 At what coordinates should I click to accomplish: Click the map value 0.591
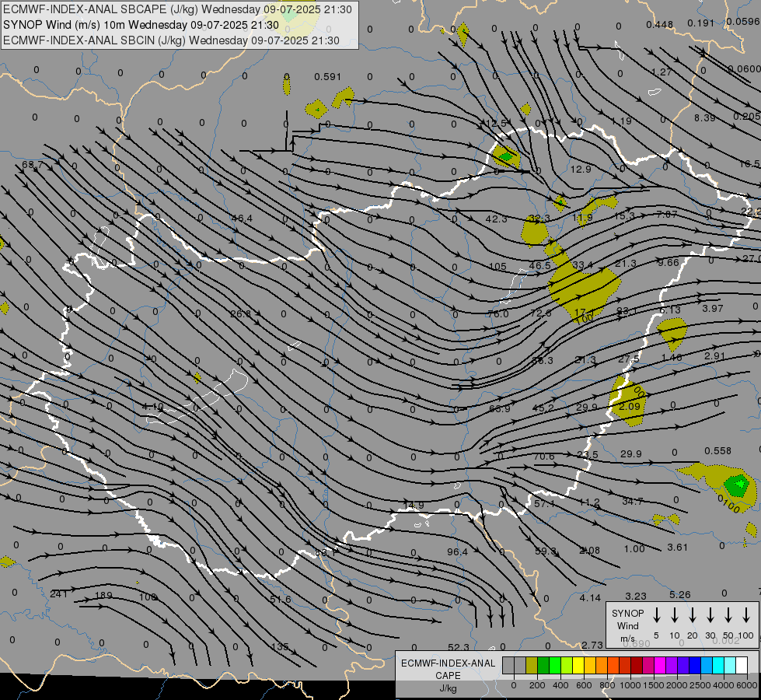[x=327, y=77]
